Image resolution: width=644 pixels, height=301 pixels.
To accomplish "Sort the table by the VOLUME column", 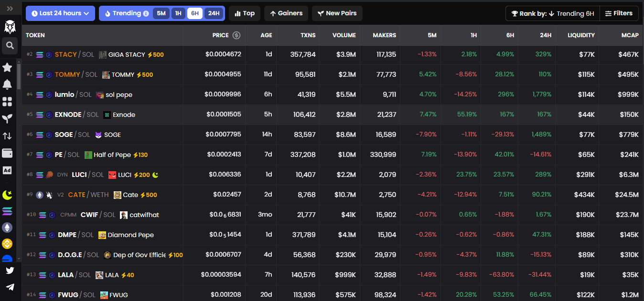I will [343, 35].
